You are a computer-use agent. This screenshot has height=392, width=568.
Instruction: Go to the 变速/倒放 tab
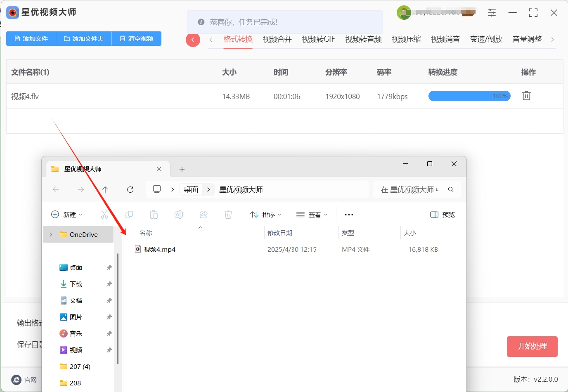coord(486,39)
